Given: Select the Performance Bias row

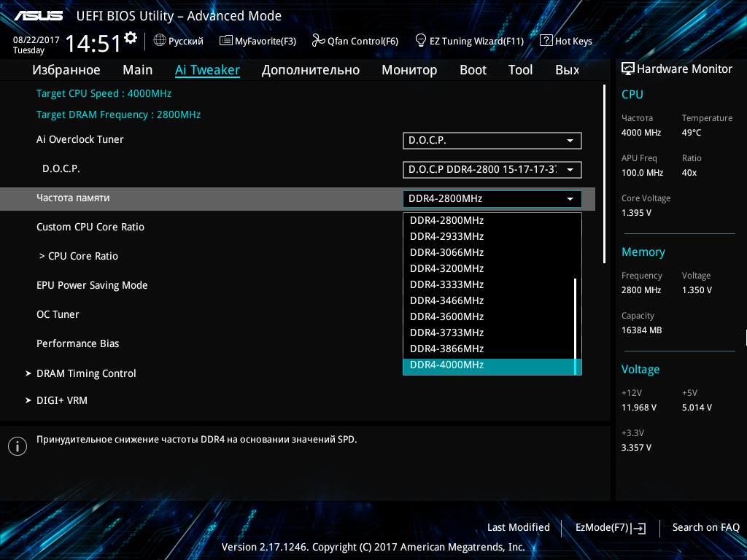Looking at the screenshot, I should (298, 343).
